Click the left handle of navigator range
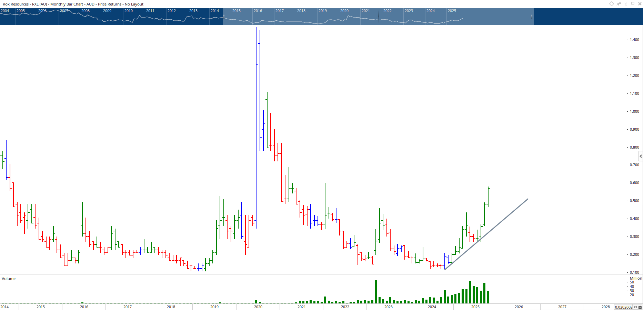The image size is (644, 311). (x=224, y=16)
